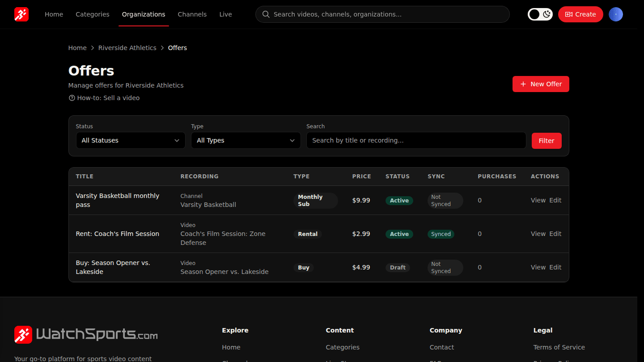Viewport: 644px width, 362px height.
Task: Open the Categories nav tab
Action: [x=93, y=14]
